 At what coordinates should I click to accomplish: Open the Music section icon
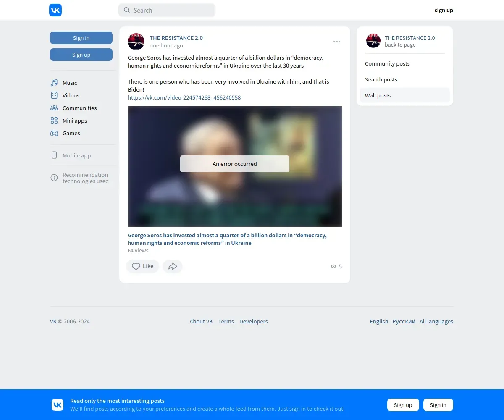[x=54, y=83]
